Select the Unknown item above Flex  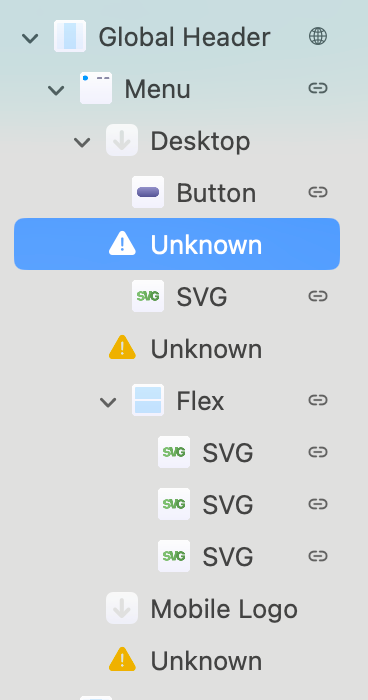pyautogui.click(x=177, y=348)
